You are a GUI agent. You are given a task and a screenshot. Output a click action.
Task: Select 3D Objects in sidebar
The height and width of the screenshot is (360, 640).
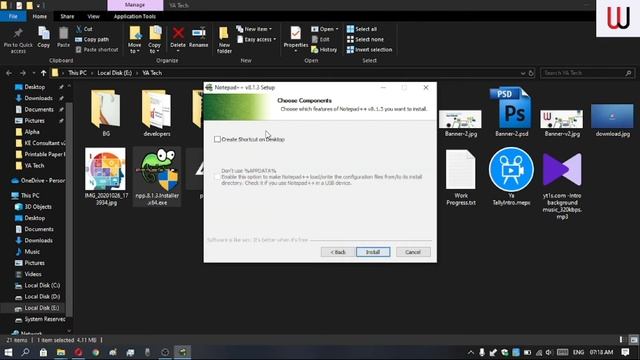[33, 207]
